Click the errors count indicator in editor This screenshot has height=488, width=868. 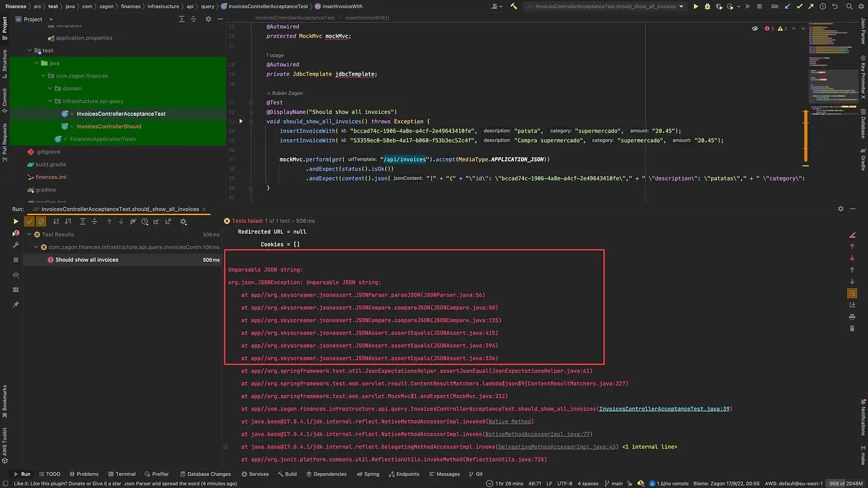point(769,28)
